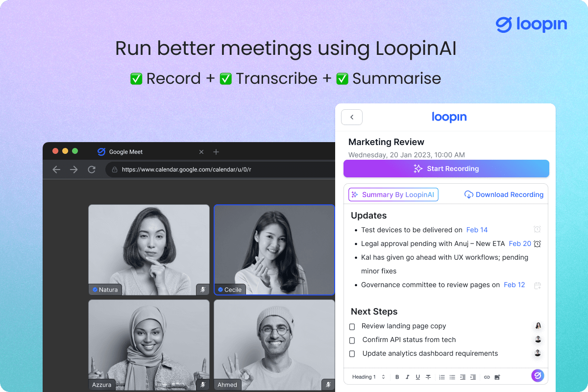Click the calendar icon beside Feb 12
The width and height of the screenshot is (588, 392).
click(537, 285)
